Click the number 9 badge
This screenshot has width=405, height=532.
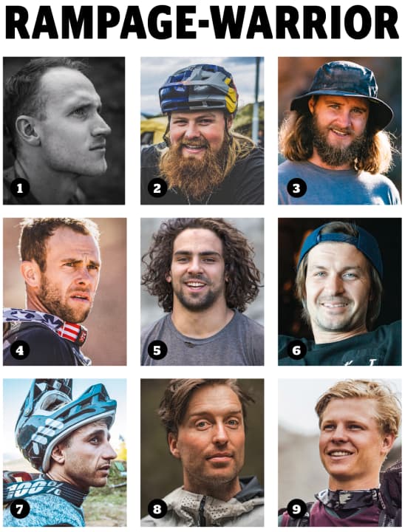296,509
